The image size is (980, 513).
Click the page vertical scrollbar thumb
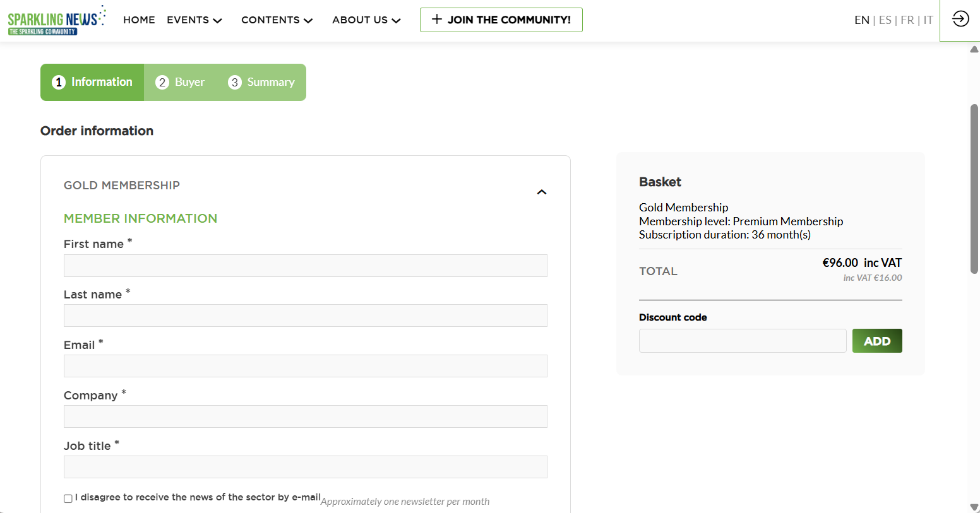pos(974,189)
